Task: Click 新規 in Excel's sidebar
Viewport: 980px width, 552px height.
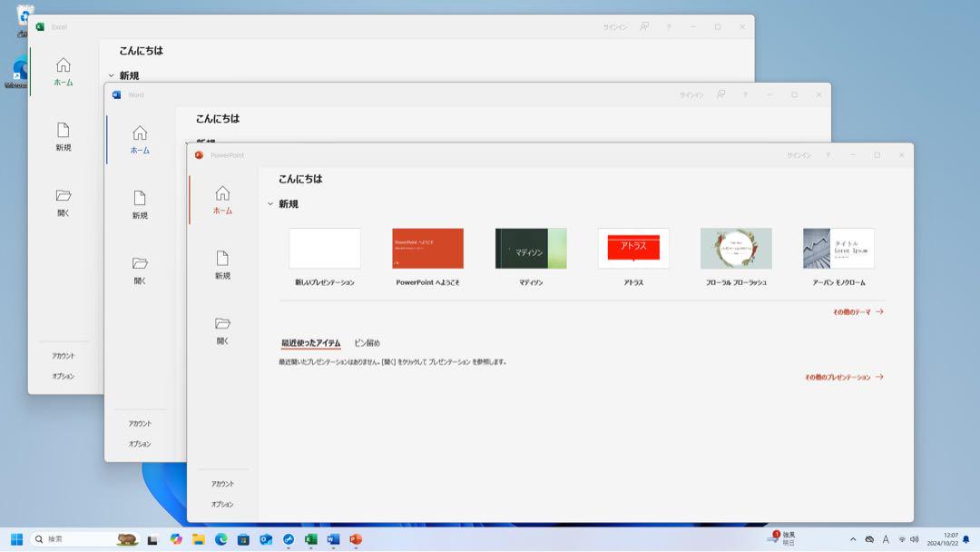Action: (64, 137)
